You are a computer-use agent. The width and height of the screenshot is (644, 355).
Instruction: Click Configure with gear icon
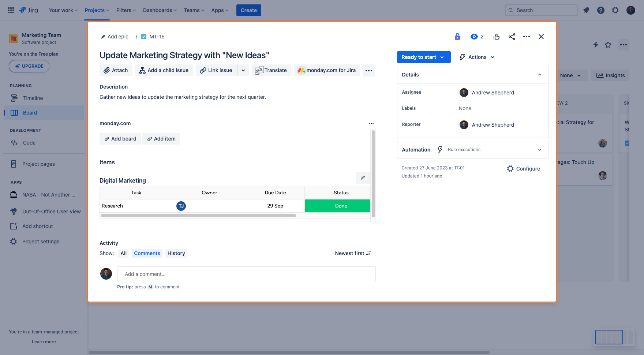524,169
